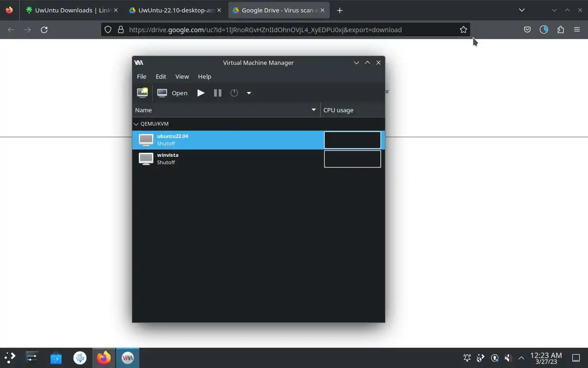Open a new Firefox tab
588x368 pixels.
pyautogui.click(x=339, y=10)
